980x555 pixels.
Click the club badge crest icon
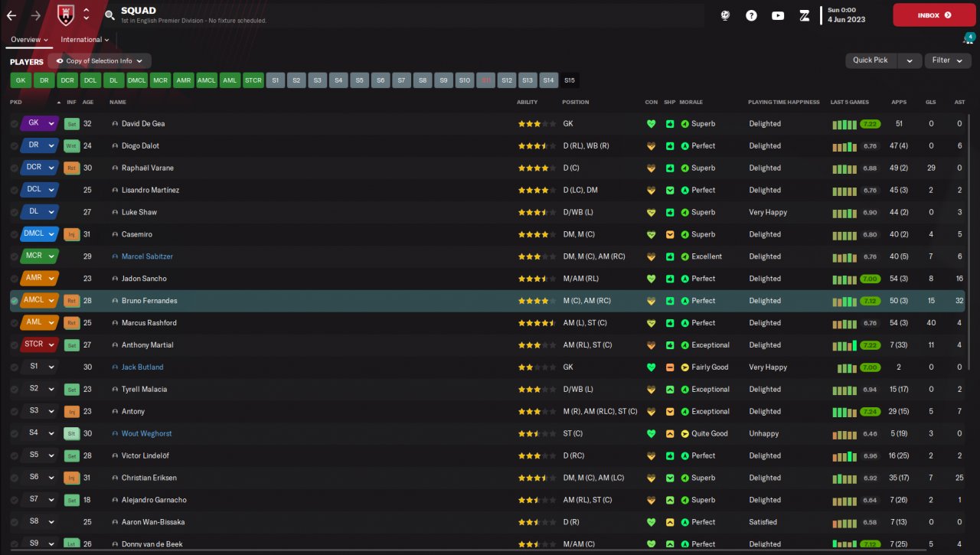coord(65,15)
